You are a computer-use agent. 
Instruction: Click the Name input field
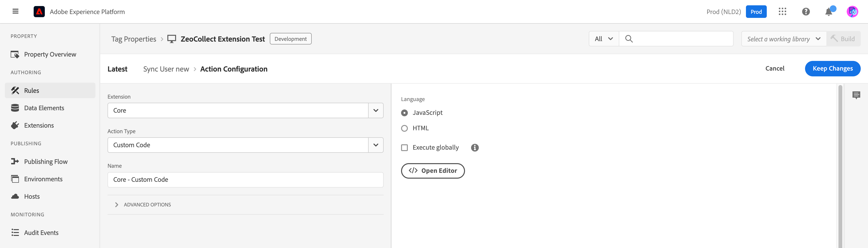tap(245, 180)
